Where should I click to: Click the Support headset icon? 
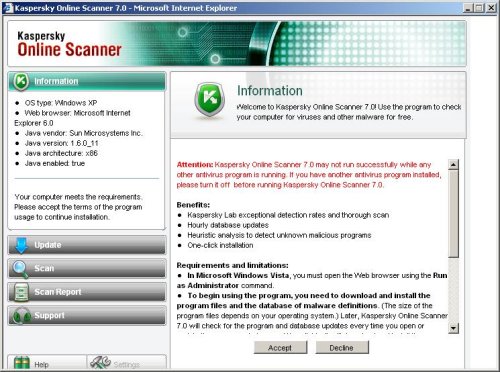click(21, 315)
